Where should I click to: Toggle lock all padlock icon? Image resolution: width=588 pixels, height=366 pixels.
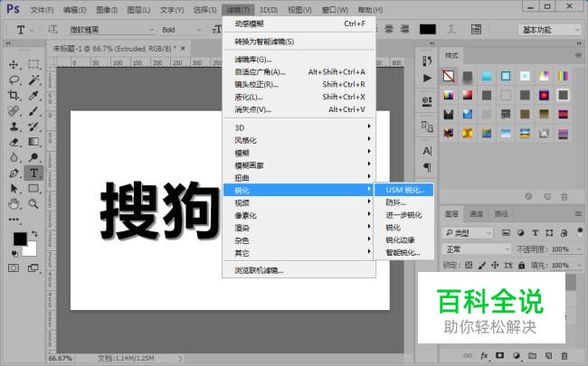(x=521, y=265)
